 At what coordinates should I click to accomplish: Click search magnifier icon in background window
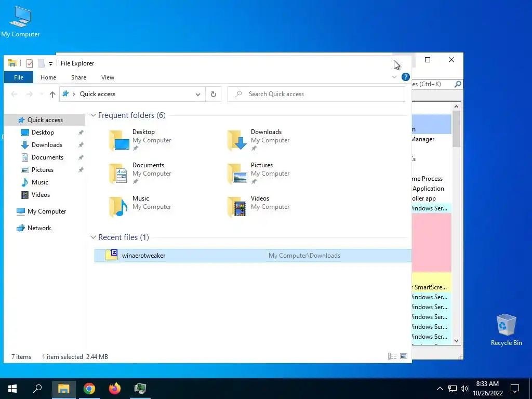458,84
